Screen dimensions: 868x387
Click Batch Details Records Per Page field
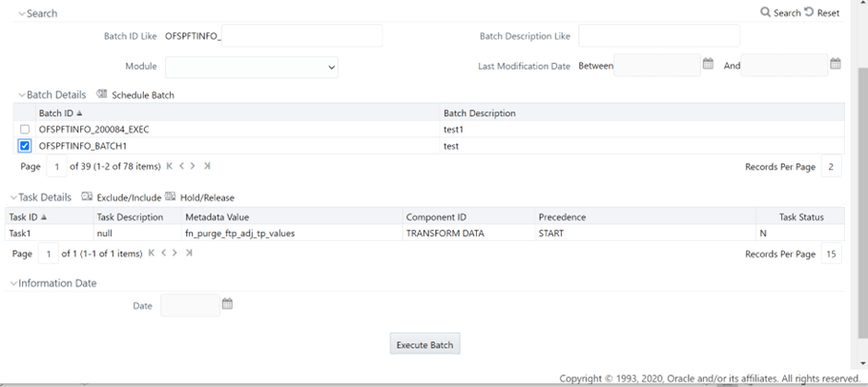coord(831,166)
